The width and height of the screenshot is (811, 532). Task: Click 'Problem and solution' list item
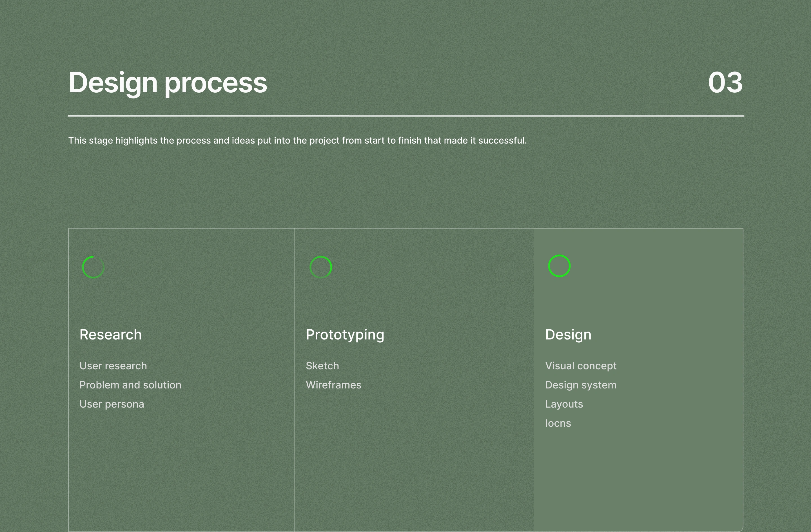coord(130,385)
